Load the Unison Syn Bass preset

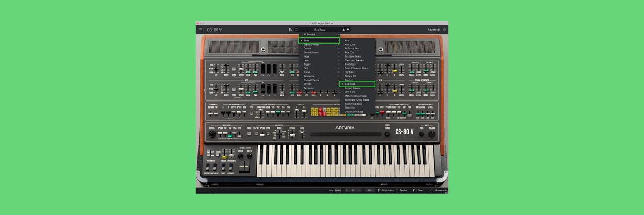pos(357,112)
